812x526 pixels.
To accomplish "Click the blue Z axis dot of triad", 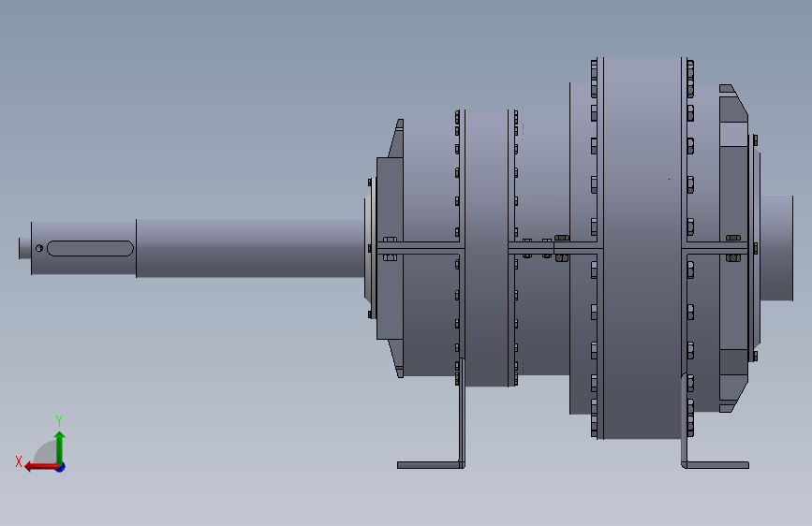I will click(61, 468).
